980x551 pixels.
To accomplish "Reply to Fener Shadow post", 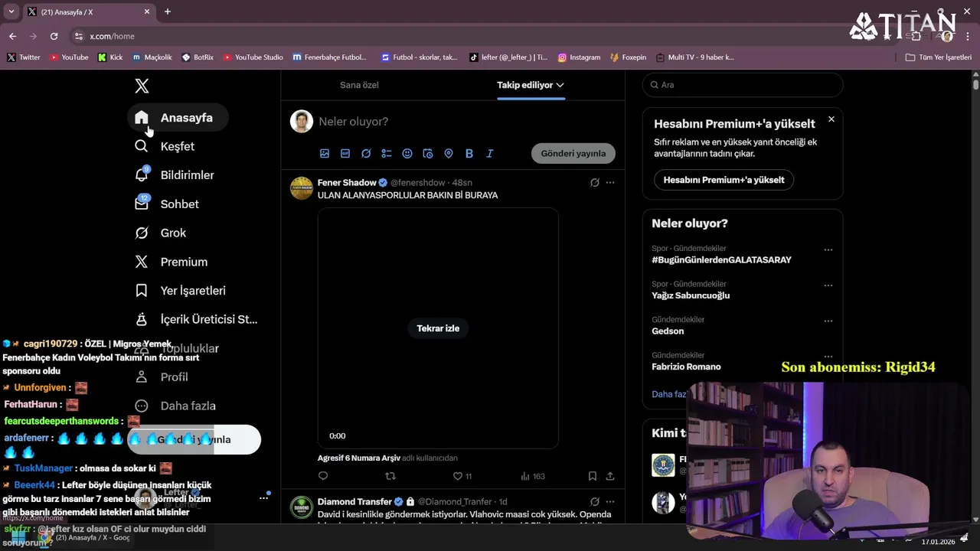I will click(323, 476).
